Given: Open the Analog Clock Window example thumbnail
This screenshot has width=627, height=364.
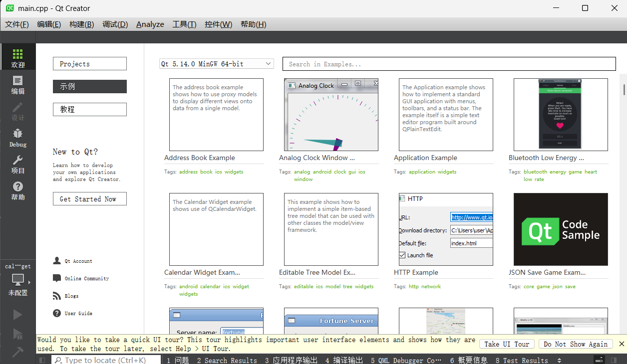Looking at the screenshot, I should point(331,115).
